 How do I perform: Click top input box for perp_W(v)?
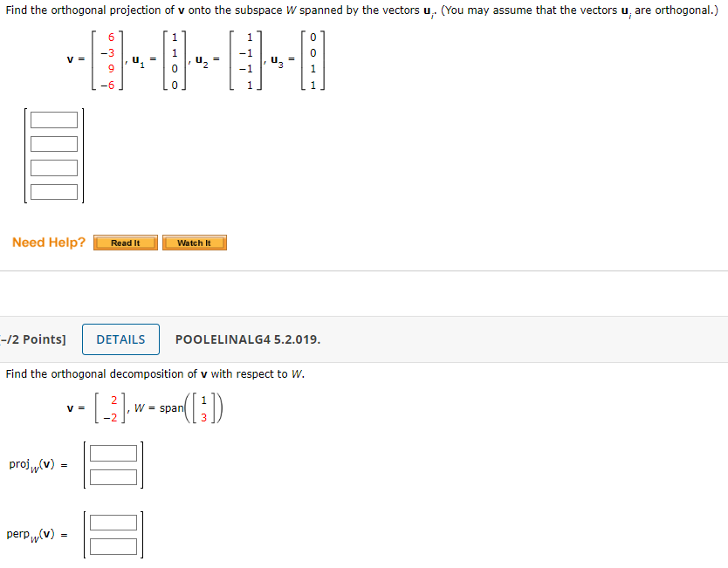[x=113, y=523]
